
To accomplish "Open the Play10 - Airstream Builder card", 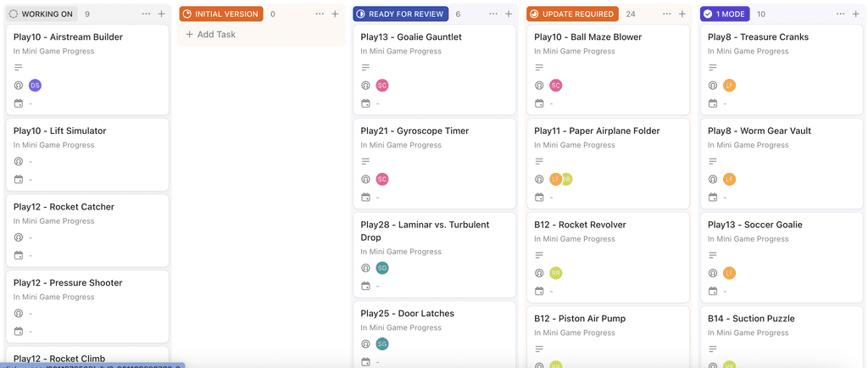I will click(x=87, y=70).
